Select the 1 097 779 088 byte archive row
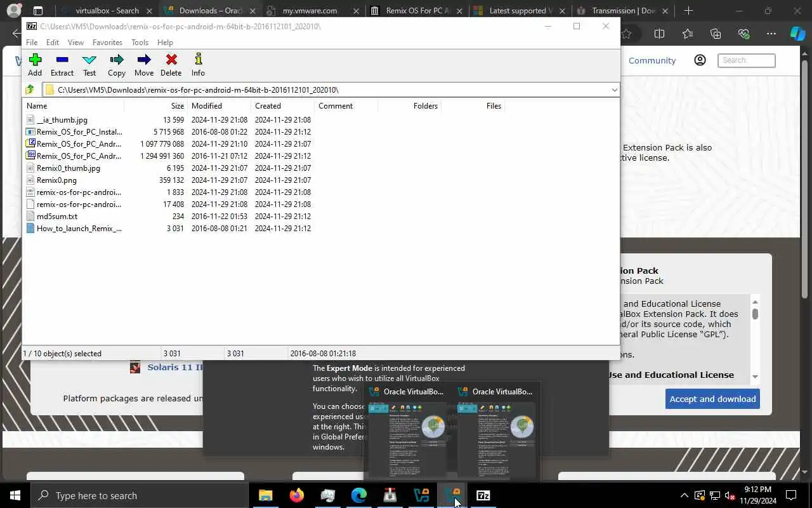 (x=168, y=144)
